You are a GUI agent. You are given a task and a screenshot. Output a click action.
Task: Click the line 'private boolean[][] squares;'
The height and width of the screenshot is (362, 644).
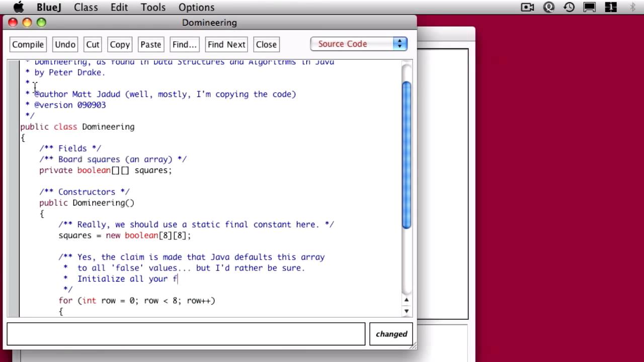pos(106,170)
